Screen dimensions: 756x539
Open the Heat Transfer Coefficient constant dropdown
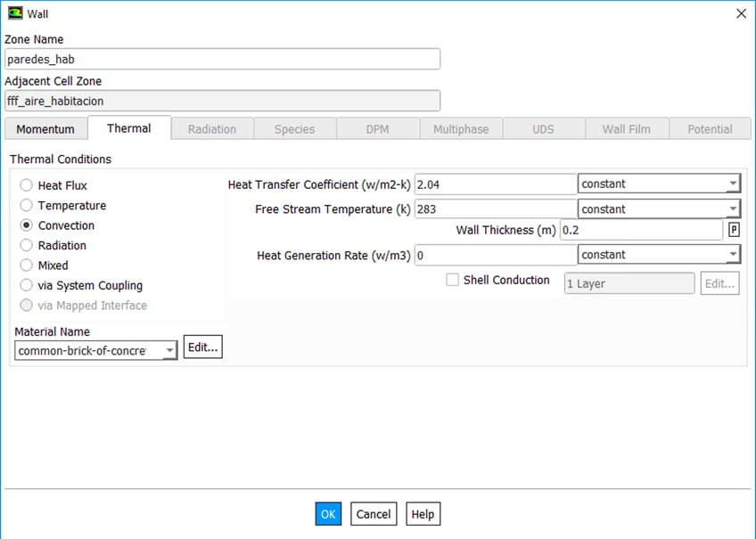tap(659, 184)
